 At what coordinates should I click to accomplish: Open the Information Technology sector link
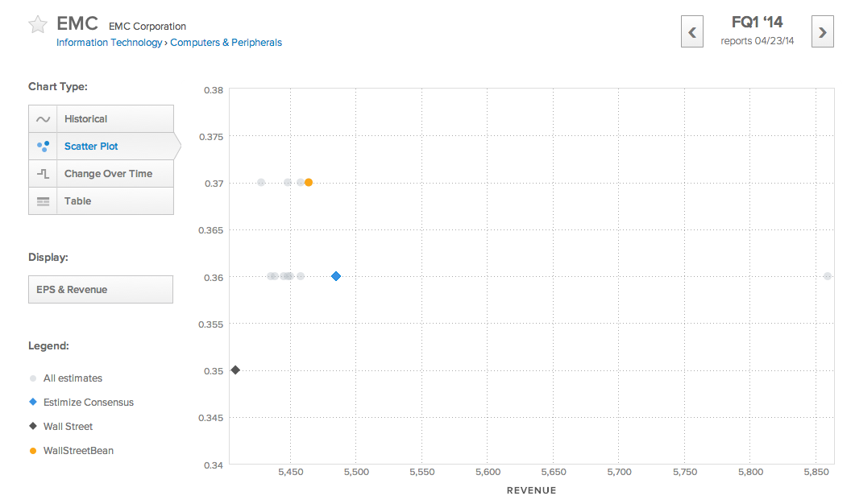[x=109, y=42]
